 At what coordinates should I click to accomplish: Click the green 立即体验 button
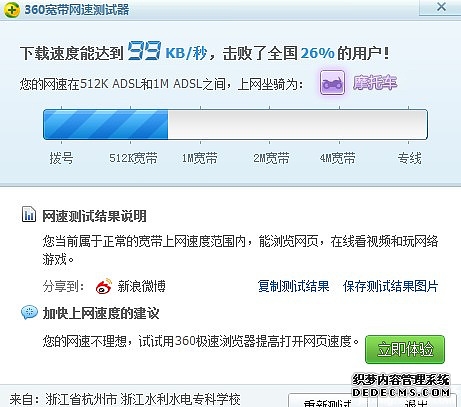click(405, 349)
